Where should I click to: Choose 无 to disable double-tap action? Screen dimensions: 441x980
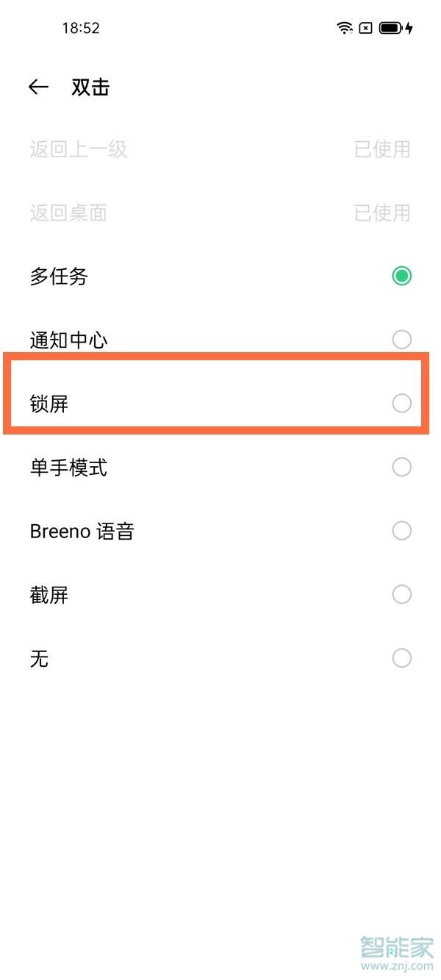point(401,658)
